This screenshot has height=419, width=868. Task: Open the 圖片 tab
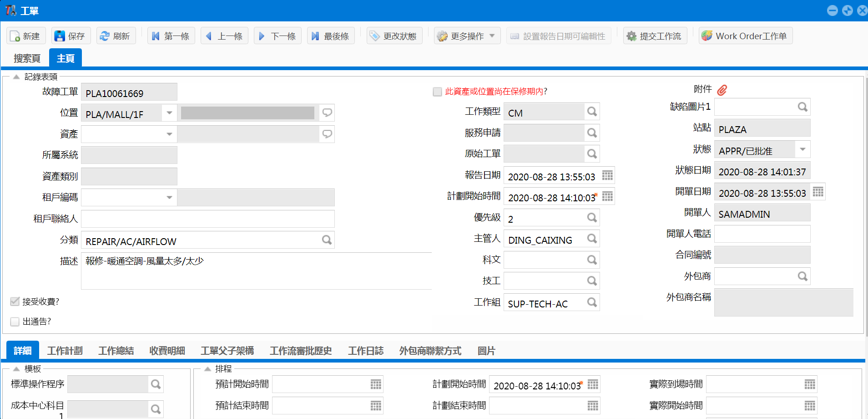point(486,351)
